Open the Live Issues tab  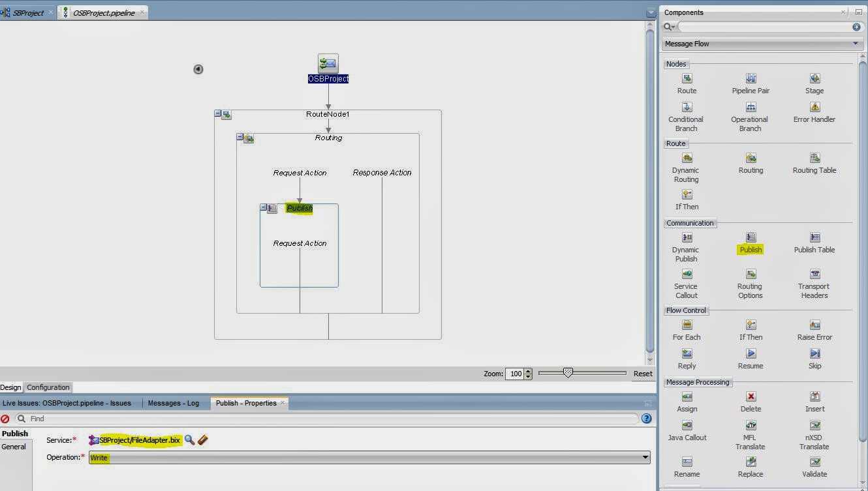click(x=67, y=403)
